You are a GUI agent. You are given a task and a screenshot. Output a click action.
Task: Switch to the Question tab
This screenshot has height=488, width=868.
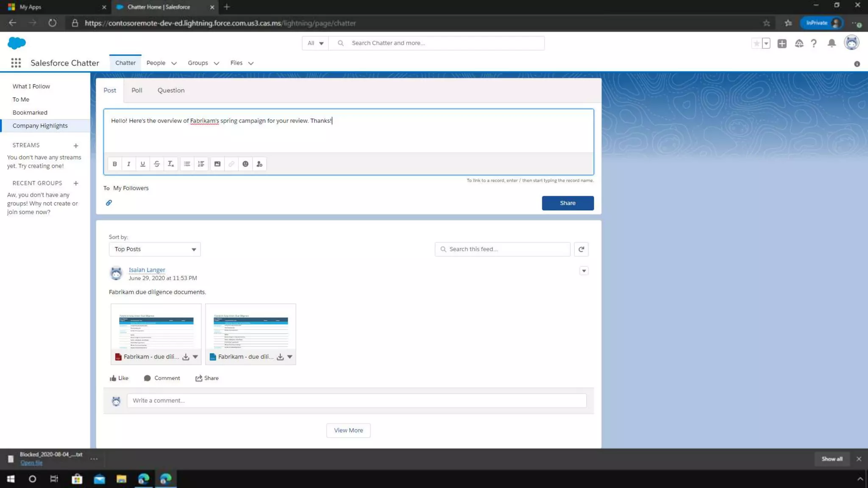tap(171, 90)
